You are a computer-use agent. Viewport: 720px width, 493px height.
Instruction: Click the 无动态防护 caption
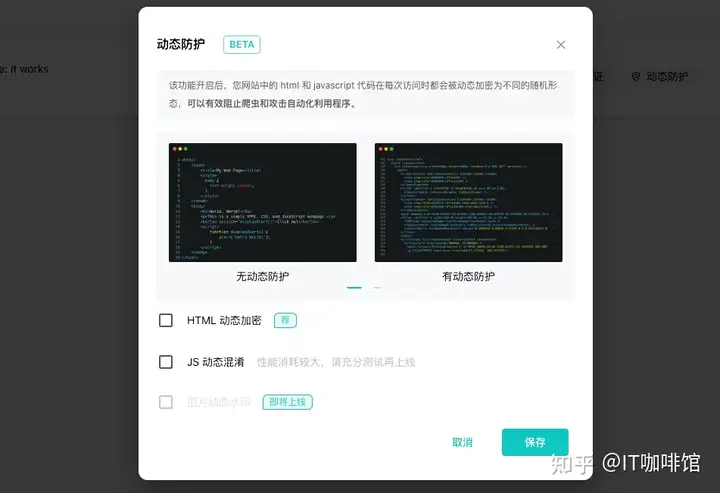[263, 276]
